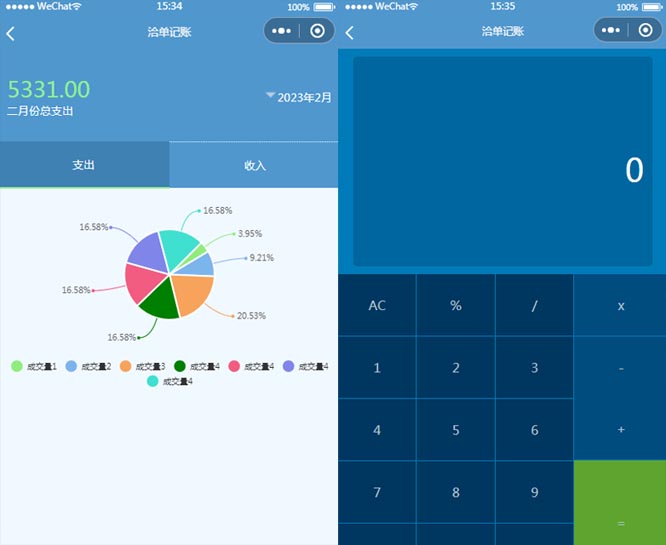Tap calculator digit 9
This screenshot has height=545, width=666.
534,492
